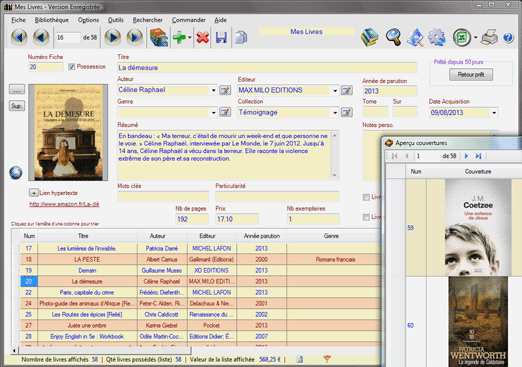The height and width of the screenshot is (367, 522).
Task: Open help question mark icon
Action: coord(508,38)
